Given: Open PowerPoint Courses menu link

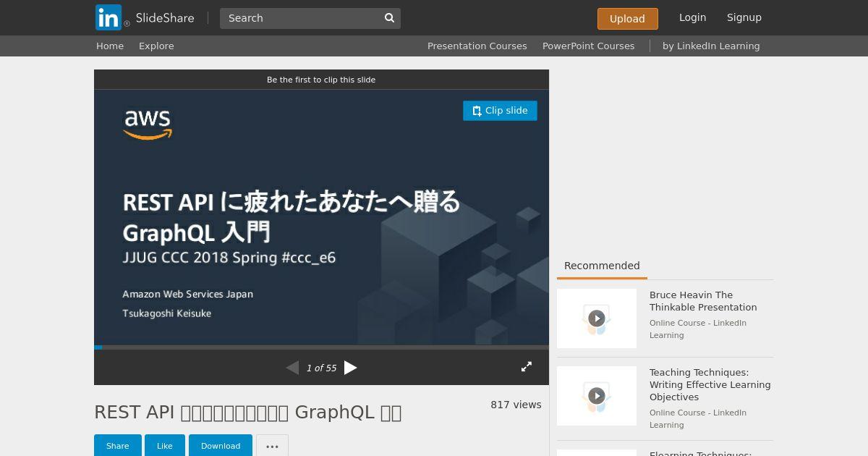Looking at the screenshot, I should (589, 46).
